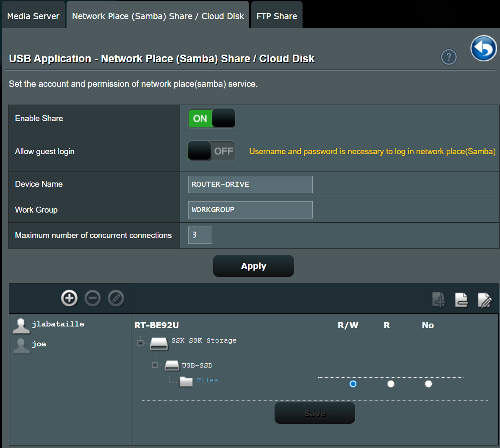Click the modify user account pencil icon

(x=116, y=298)
